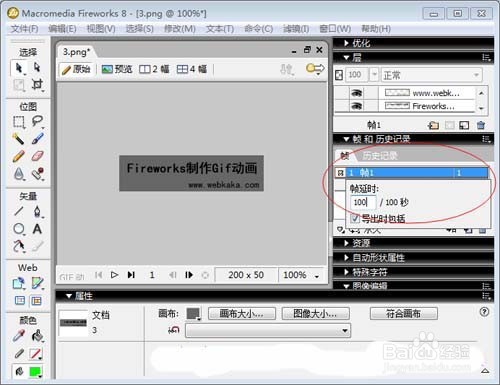Select the Slice tool
The image size is (500, 385).
[37, 284]
